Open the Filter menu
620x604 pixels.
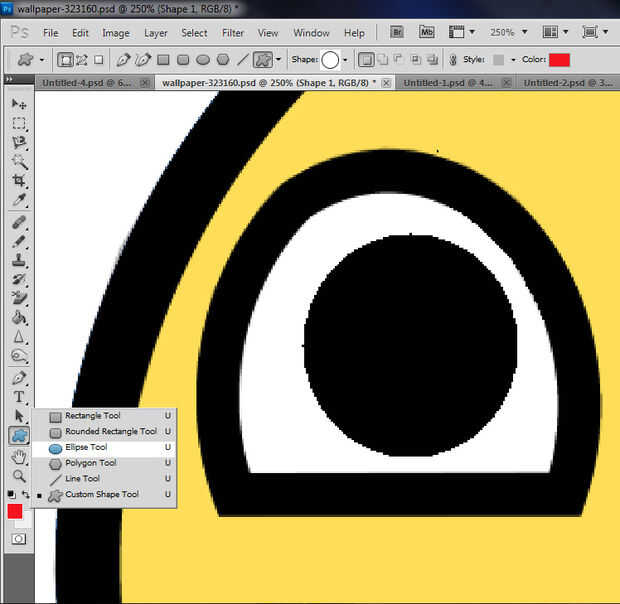coord(232,33)
